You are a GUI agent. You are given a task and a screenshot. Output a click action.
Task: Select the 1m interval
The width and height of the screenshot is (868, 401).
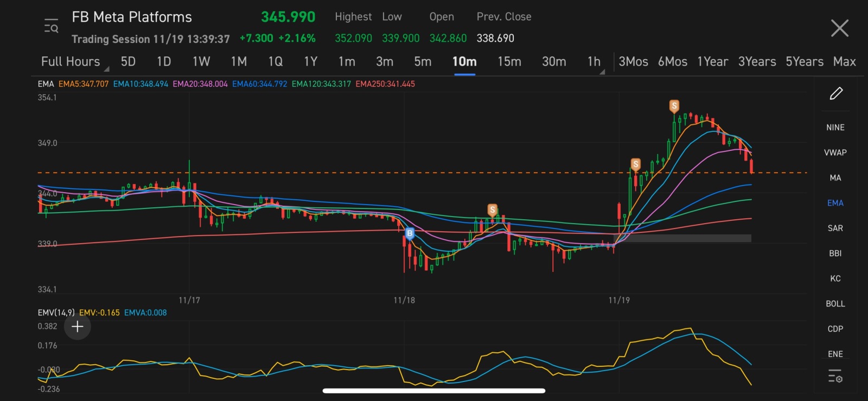pyautogui.click(x=347, y=61)
